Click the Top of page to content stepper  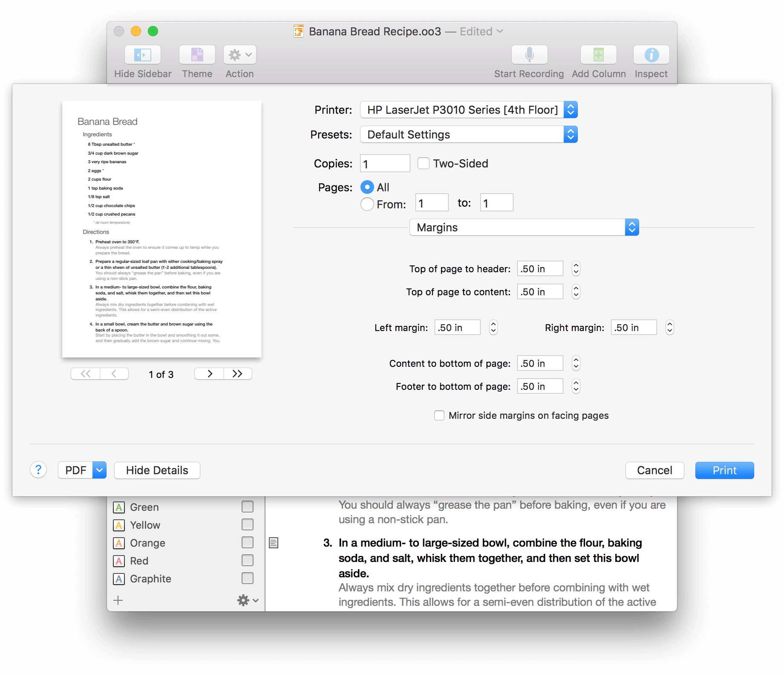pos(576,291)
